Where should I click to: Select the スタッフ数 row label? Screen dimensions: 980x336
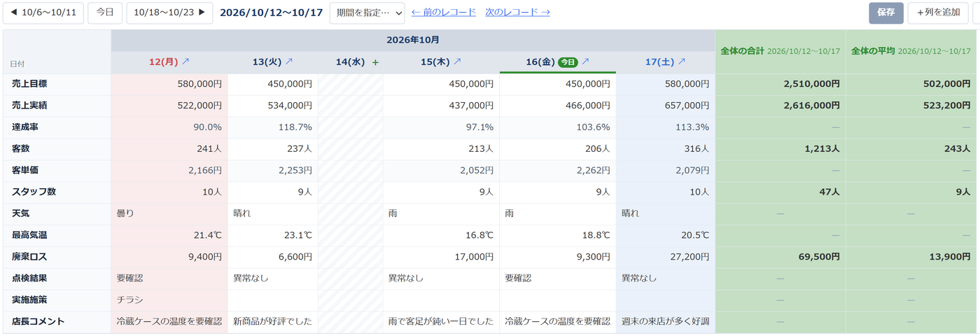point(57,192)
